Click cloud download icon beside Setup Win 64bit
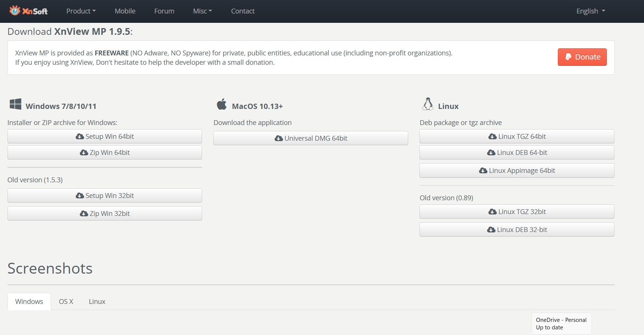Viewport: 644px width, 335px height. tap(80, 137)
